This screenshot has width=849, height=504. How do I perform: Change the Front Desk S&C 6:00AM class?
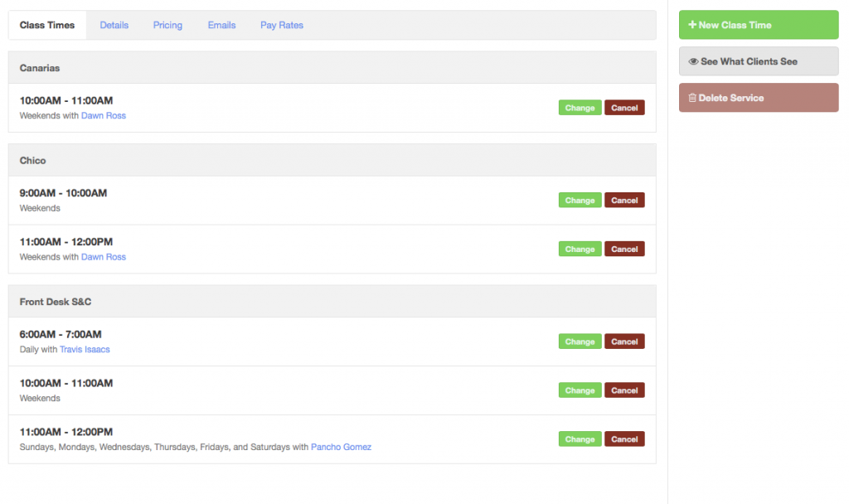tap(580, 342)
